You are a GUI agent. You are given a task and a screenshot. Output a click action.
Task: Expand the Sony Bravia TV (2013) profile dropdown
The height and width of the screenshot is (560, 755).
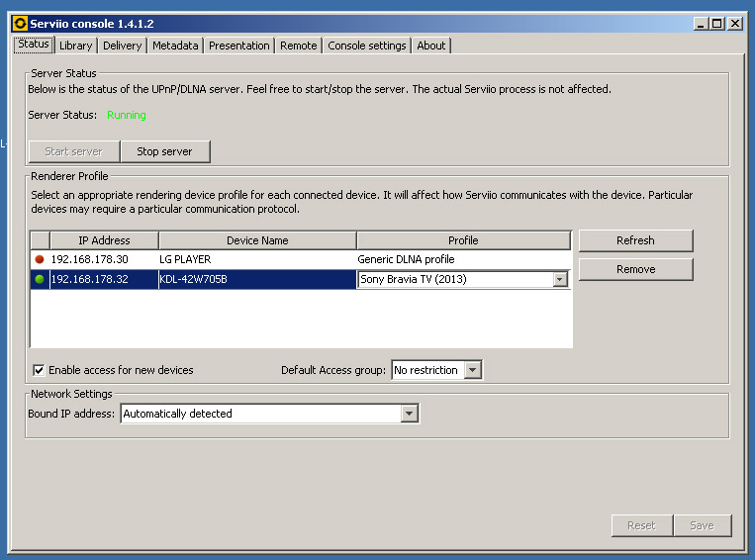tap(559, 279)
